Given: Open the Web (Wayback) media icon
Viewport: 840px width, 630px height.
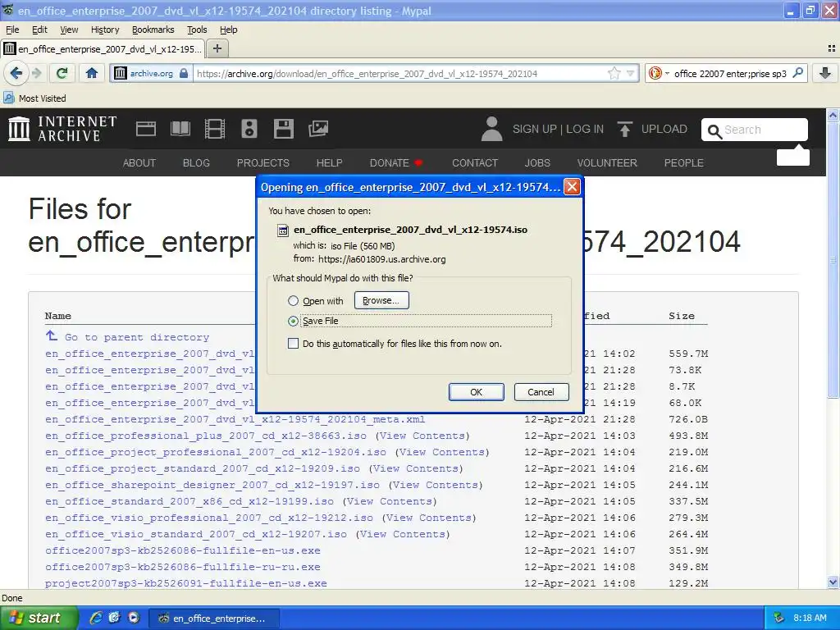Looking at the screenshot, I should (146, 129).
